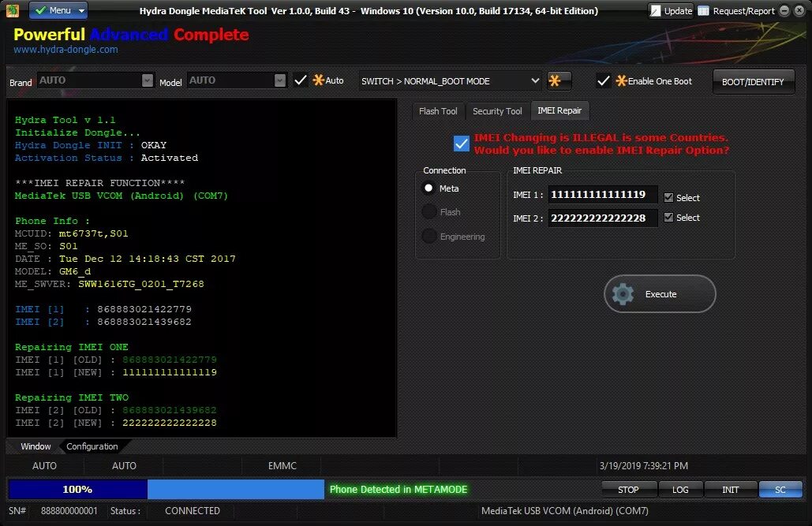Open the SWITCH > NORMAL_BOOT MODE dropdown
The width and height of the screenshot is (812, 526).
coord(451,80)
